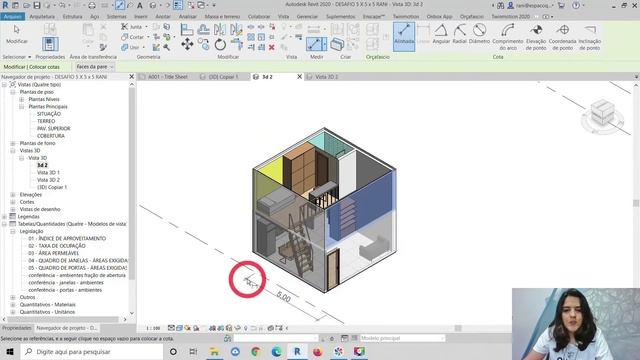Open the Selecionar dropdown
640x360 pixels.
tap(16, 57)
